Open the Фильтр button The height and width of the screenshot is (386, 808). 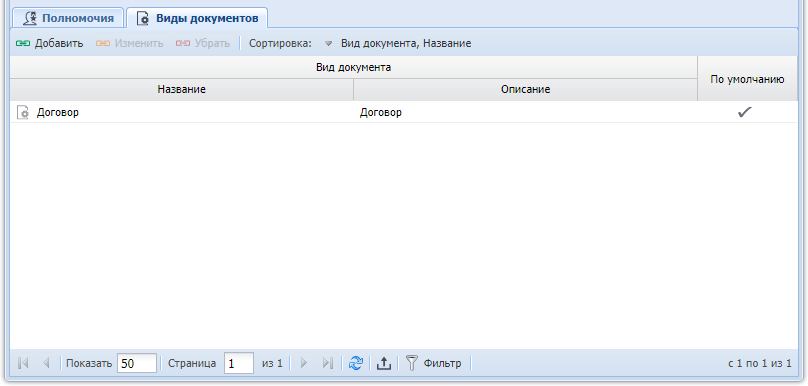(433, 363)
